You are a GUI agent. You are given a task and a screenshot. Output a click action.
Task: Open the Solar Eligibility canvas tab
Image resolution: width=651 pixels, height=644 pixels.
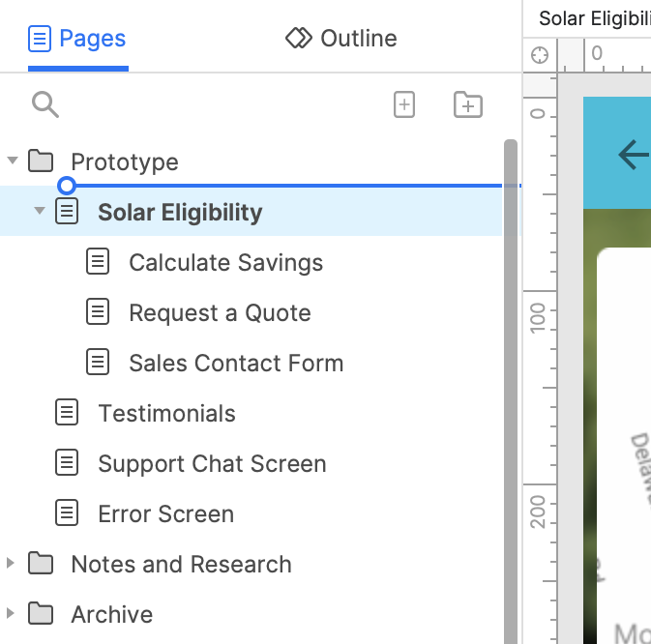594,17
